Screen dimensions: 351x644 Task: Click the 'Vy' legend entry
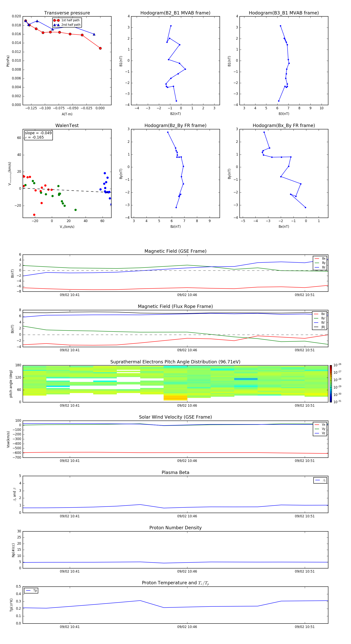(x=320, y=429)
